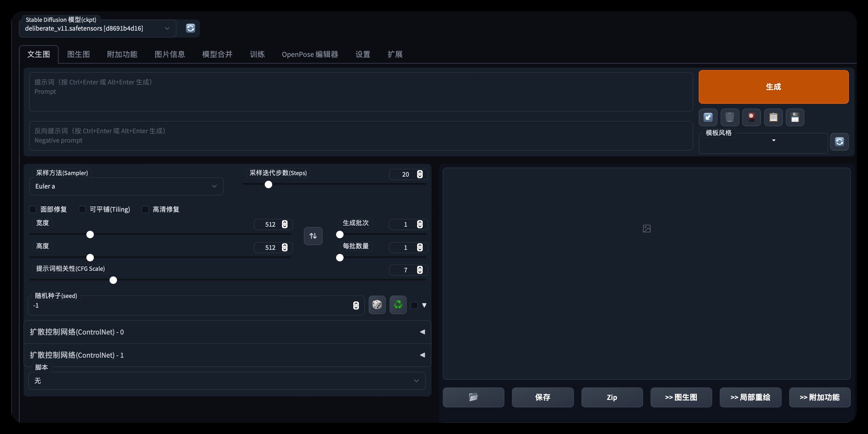868x434 pixels.
Task: Click the 保存 button
Action: 543,397
